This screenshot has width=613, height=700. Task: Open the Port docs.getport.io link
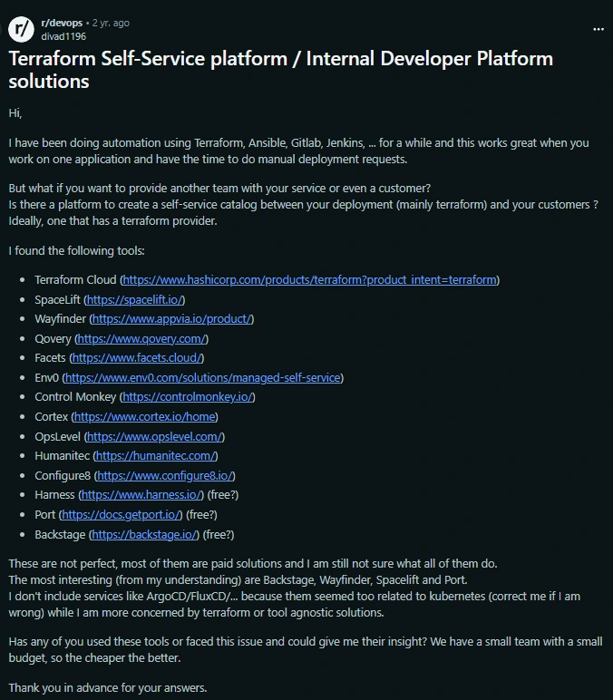coord(121,515)
